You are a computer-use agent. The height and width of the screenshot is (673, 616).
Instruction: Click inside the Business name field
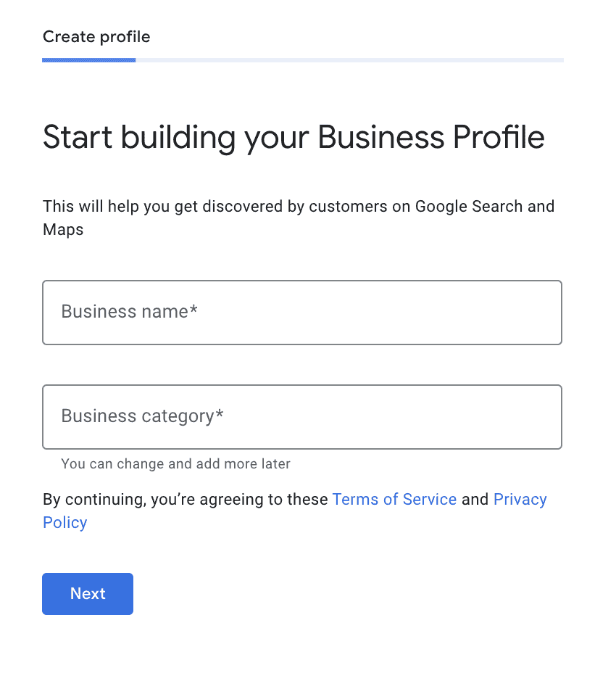[302, 312]
